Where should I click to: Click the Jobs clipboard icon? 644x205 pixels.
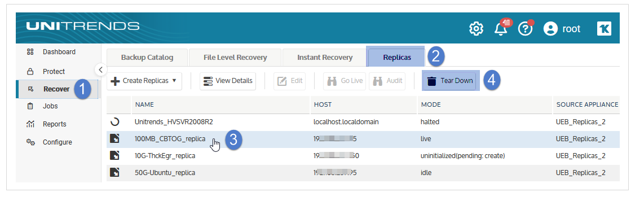coord(30,106)
